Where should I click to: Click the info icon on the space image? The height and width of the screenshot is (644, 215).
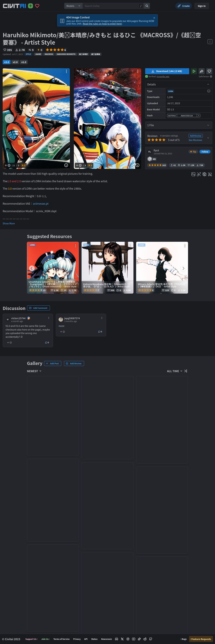pyautogui.click(x=137, y=165)
